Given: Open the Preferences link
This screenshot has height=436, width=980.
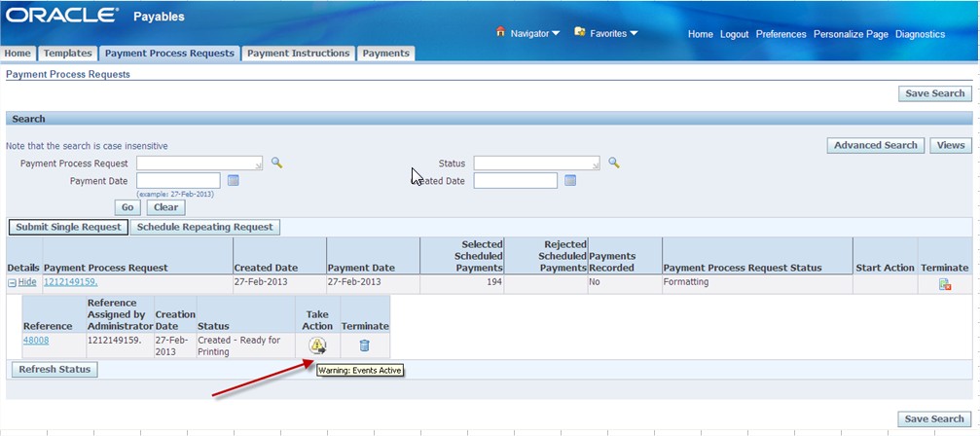Looking at the screenshot, I should pos(781,34).
